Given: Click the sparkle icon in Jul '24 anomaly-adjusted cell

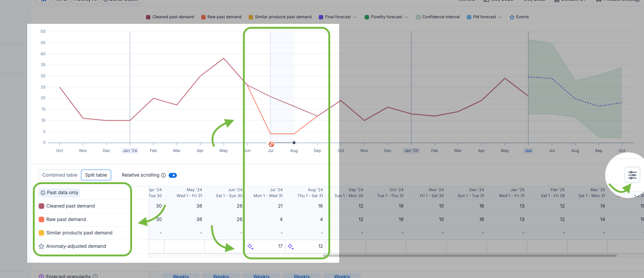Looking at the screenshot, I should point(250,246).
